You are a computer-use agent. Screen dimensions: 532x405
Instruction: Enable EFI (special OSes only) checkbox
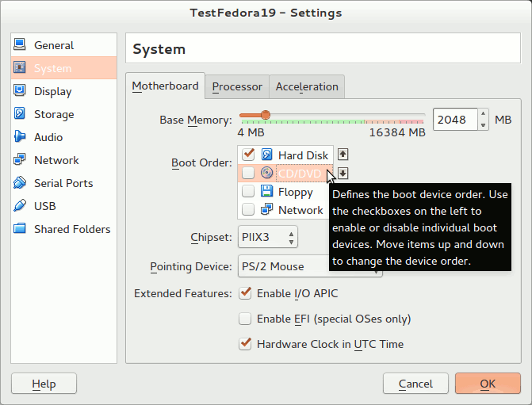tap(246, 319)
